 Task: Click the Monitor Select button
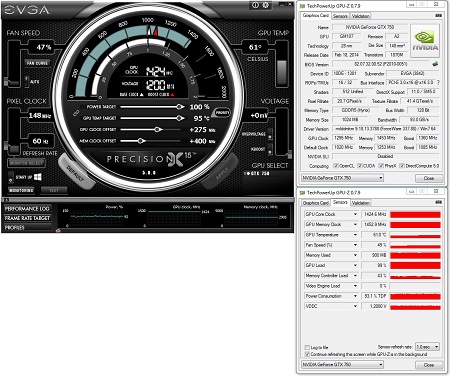pyautogui.click(x=27, y=163)
